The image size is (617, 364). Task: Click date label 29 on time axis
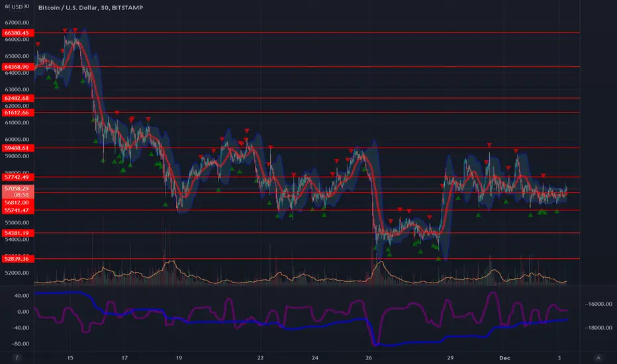[450, 357]
